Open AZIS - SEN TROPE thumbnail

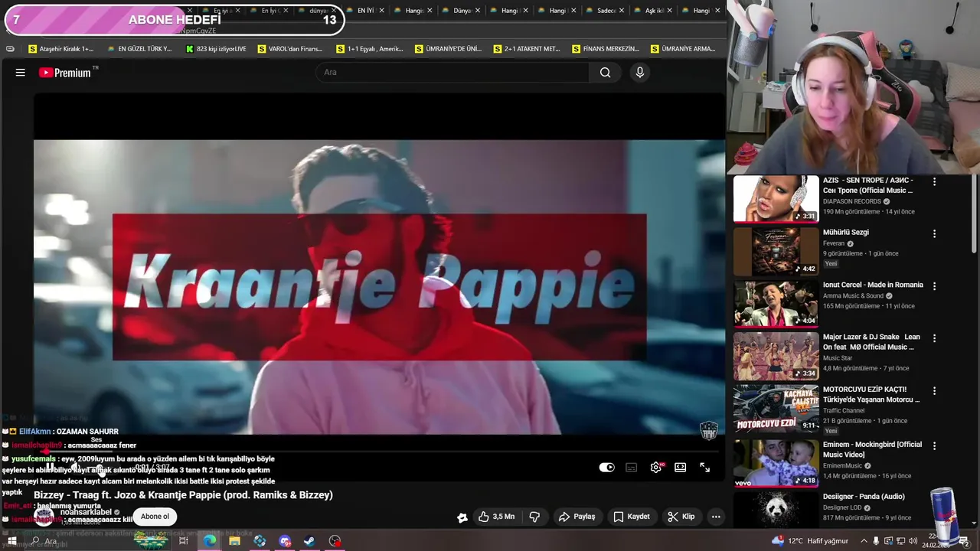coord(776,199)
